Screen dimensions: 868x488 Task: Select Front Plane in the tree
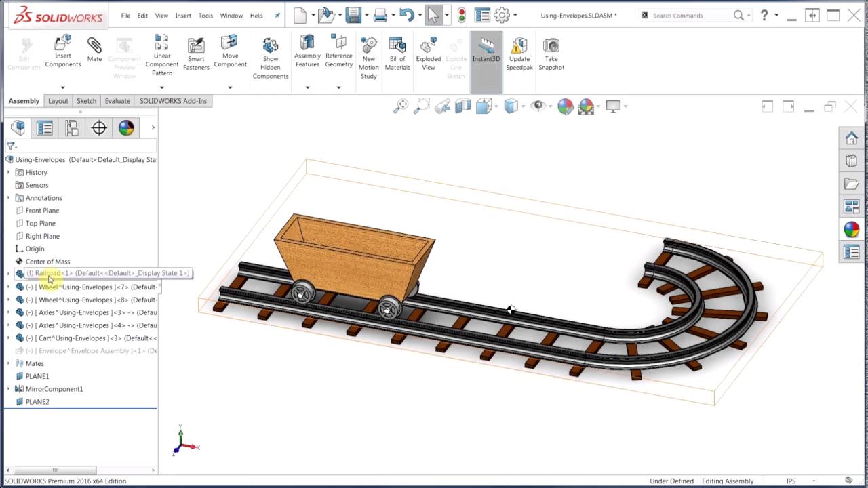pyautogui.click(x=42, y=211)
